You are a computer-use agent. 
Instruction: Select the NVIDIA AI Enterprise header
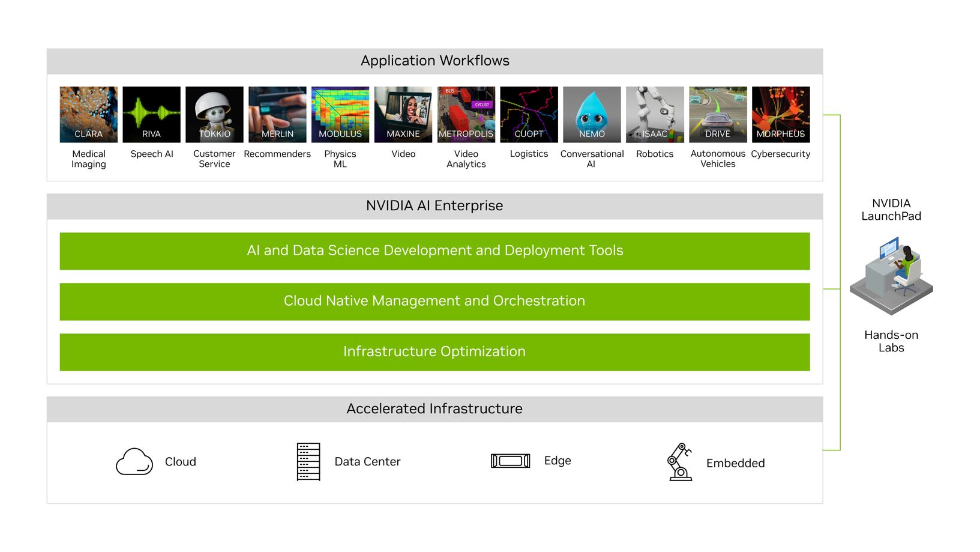click(434, 206)
